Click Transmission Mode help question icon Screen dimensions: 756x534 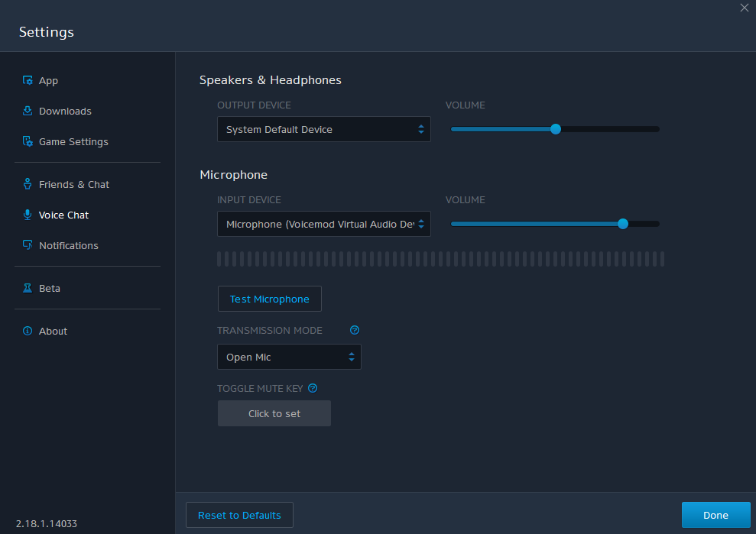(354, 330)
